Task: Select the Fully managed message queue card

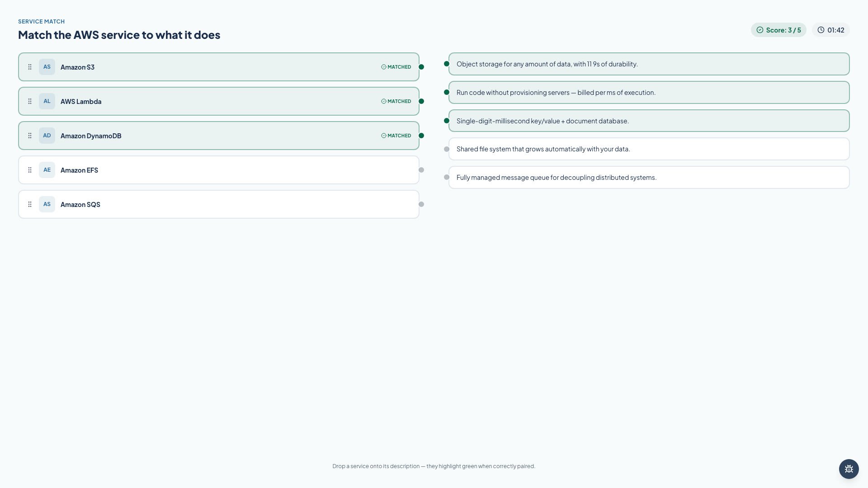Action: tap(649, 177)
